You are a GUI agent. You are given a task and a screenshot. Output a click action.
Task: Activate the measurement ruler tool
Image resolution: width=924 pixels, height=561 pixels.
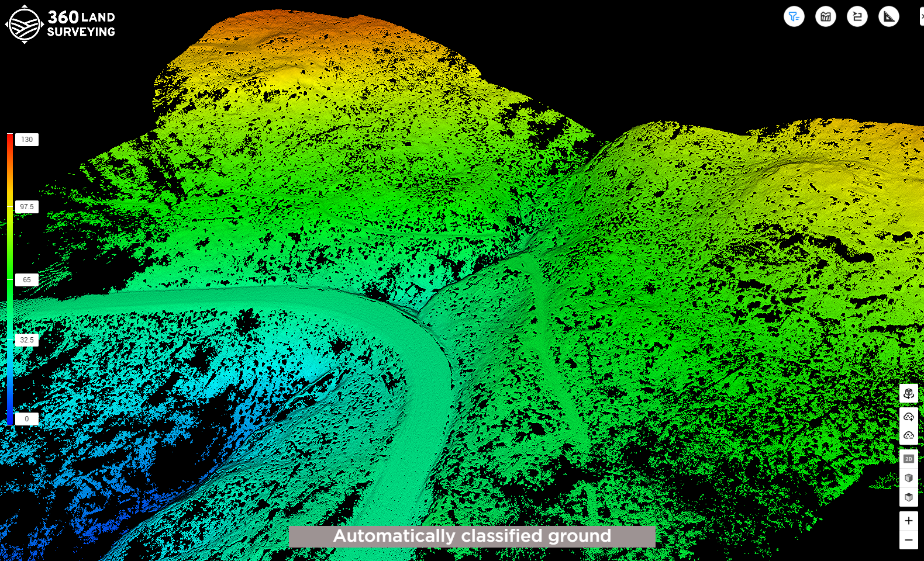(x=888, y=16)
